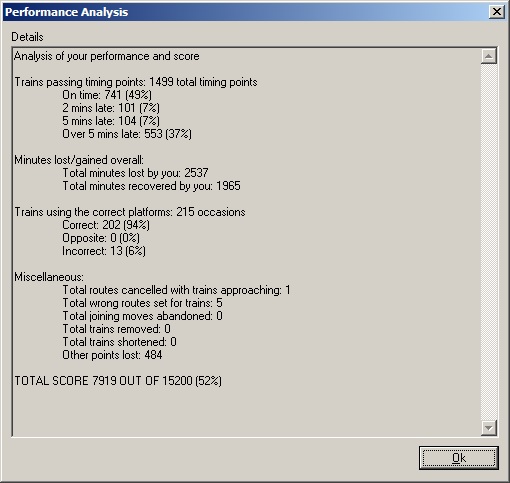The height and width of the screenshot is (483, 510).
Task: Click the 'Trains using the correct platforms' line
Action: click(x=130, y=212)
